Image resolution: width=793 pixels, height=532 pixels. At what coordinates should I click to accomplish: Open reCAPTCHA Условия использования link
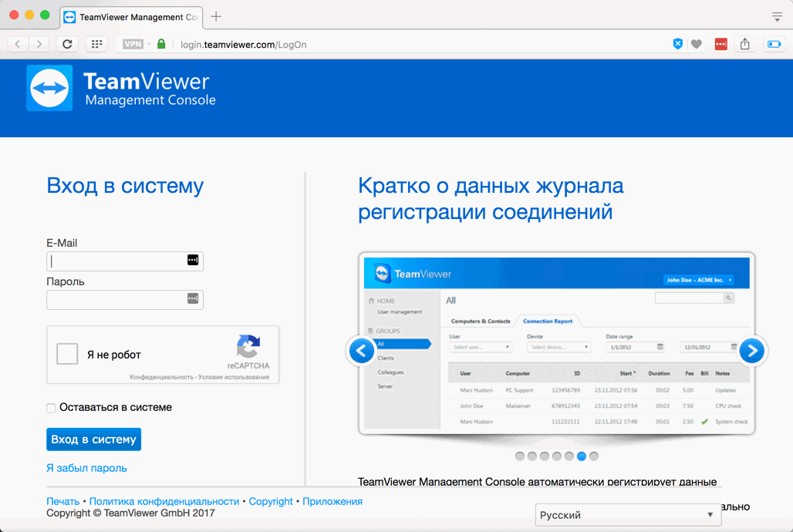234,377
